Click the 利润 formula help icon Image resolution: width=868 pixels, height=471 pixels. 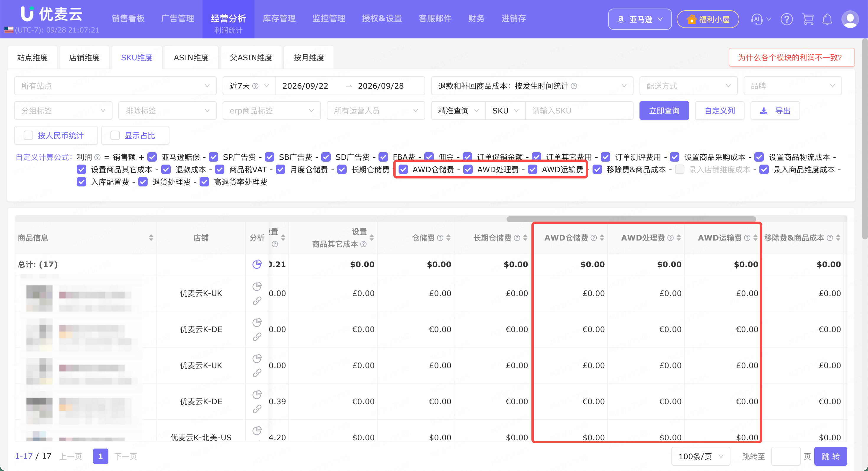(x=97, y=157)
